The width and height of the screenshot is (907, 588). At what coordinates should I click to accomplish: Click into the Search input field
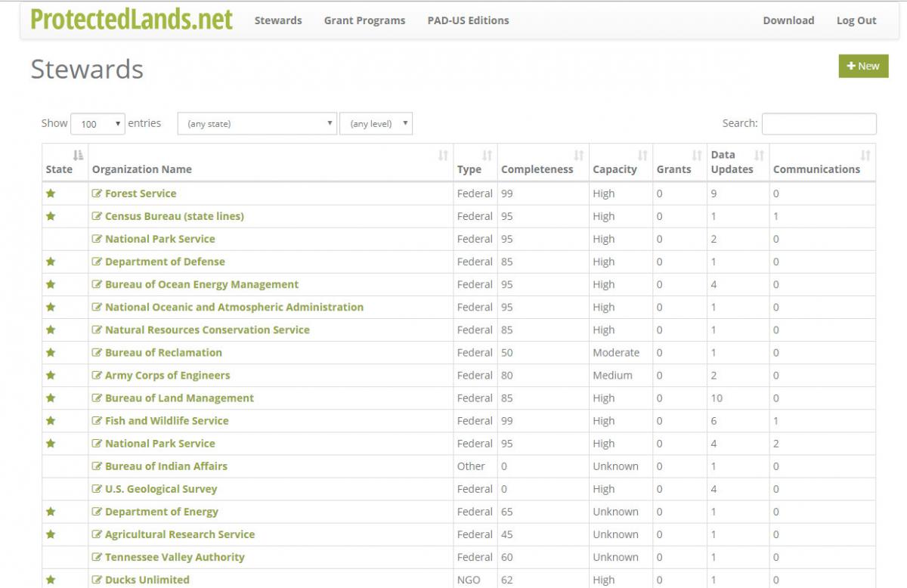tap(819, 123)
